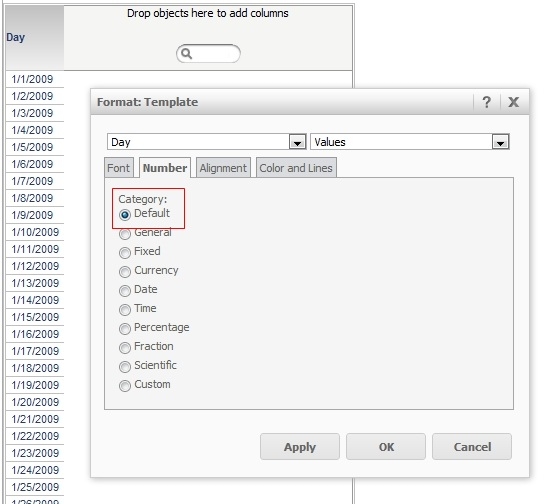Open the Day combo box field
Viewport: 544px width, 504px height.
(206, 142)
